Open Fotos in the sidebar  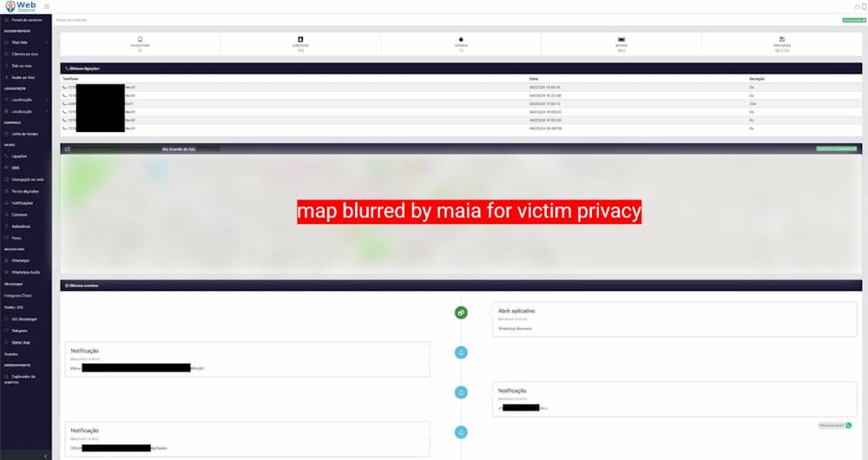pos(16,238)
